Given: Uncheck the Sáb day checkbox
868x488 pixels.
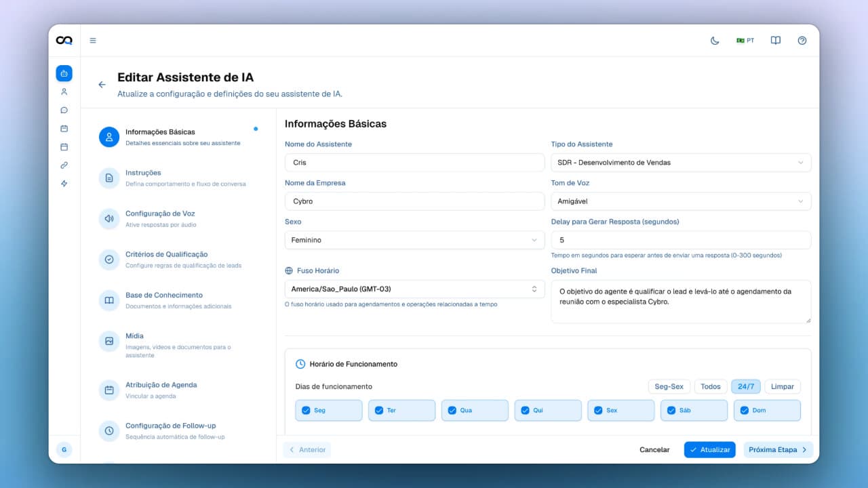Looking at the screenshot, I should click(671, 410).
